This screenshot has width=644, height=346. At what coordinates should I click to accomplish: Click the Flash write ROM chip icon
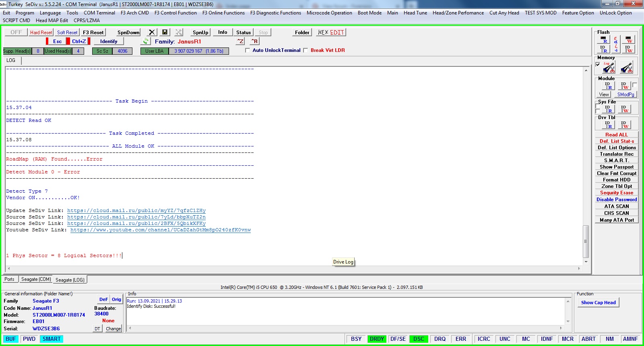629,39
